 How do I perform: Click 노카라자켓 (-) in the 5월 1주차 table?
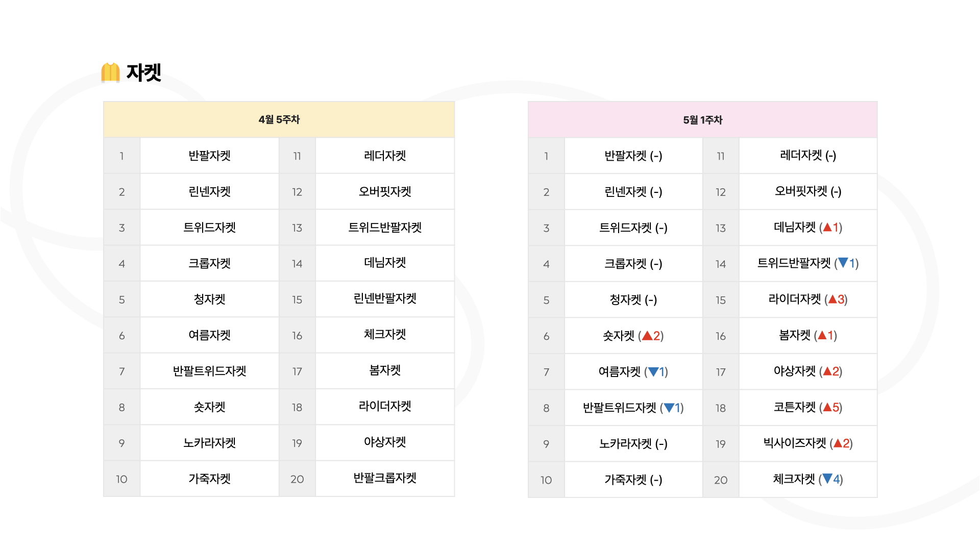[x=633, y=444]
